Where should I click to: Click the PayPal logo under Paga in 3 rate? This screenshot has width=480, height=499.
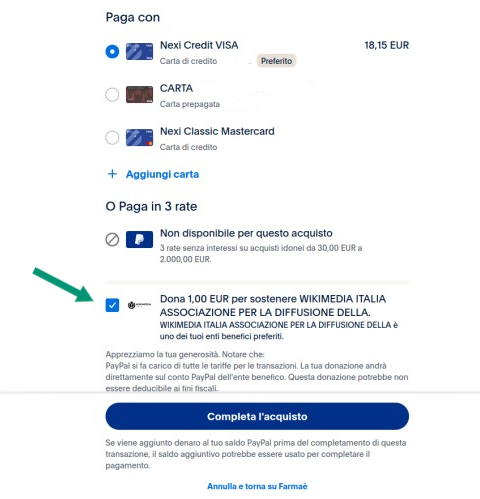[x=139, y=239]
